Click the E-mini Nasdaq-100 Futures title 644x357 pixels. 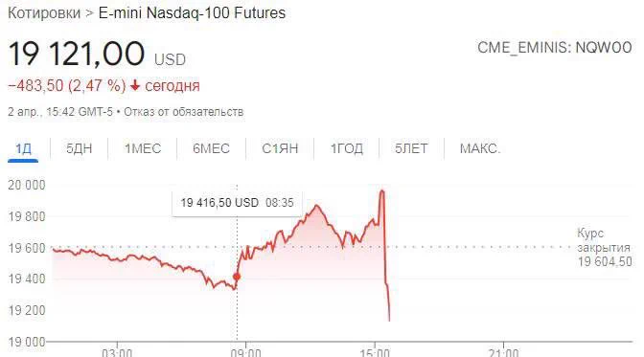tap(192, 12)
